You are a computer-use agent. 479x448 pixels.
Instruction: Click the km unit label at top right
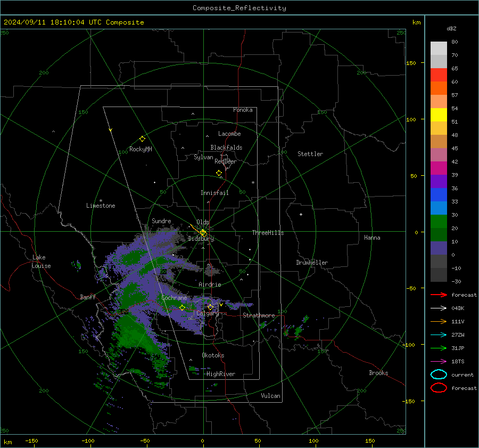[x=416, y=22]
